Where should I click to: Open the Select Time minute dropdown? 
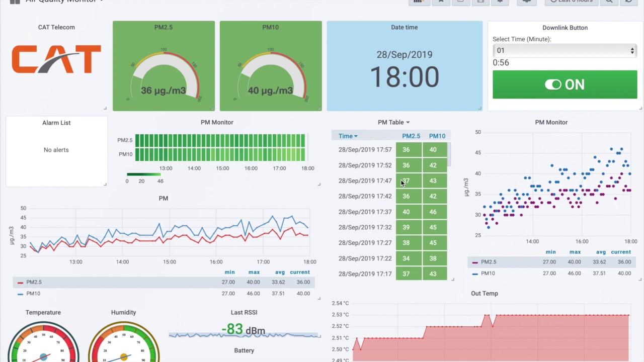[x=565, y=50]
